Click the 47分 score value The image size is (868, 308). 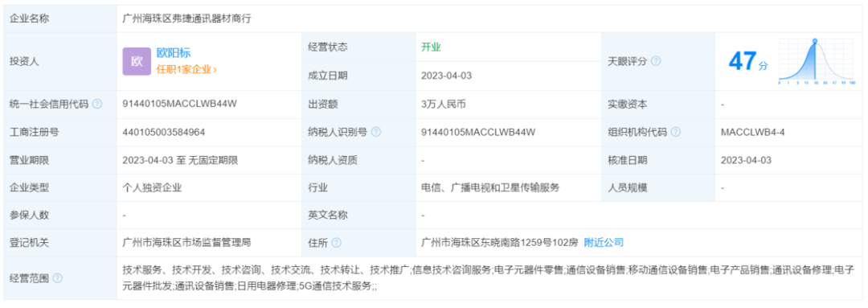pos(748,62)
